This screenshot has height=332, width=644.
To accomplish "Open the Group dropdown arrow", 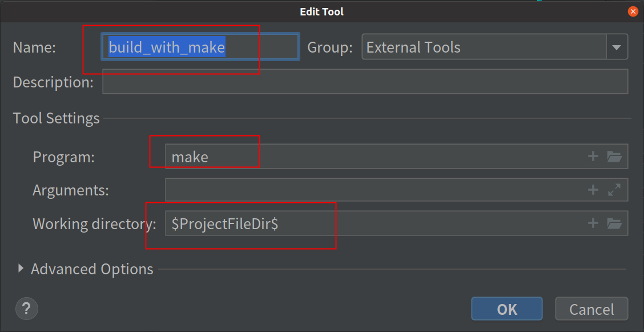I will tap(617, 47).
